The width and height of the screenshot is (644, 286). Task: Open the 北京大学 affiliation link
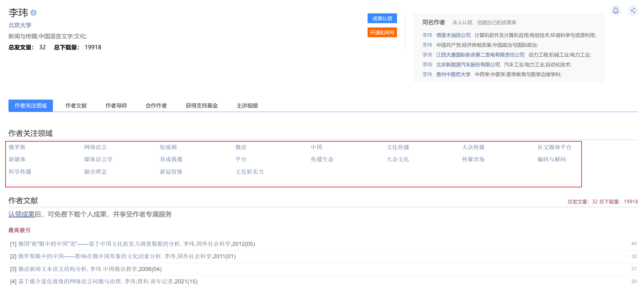click(x=20, y=25)
